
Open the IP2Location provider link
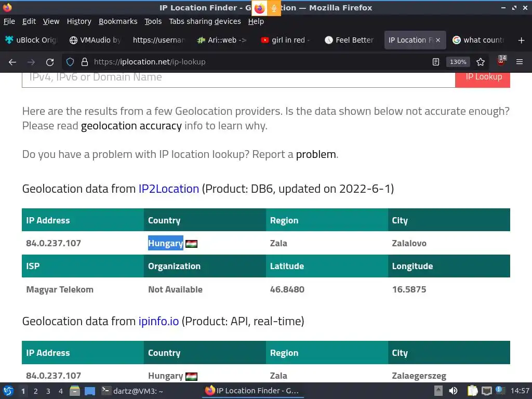pyautogui.click(x=169, y=189)
